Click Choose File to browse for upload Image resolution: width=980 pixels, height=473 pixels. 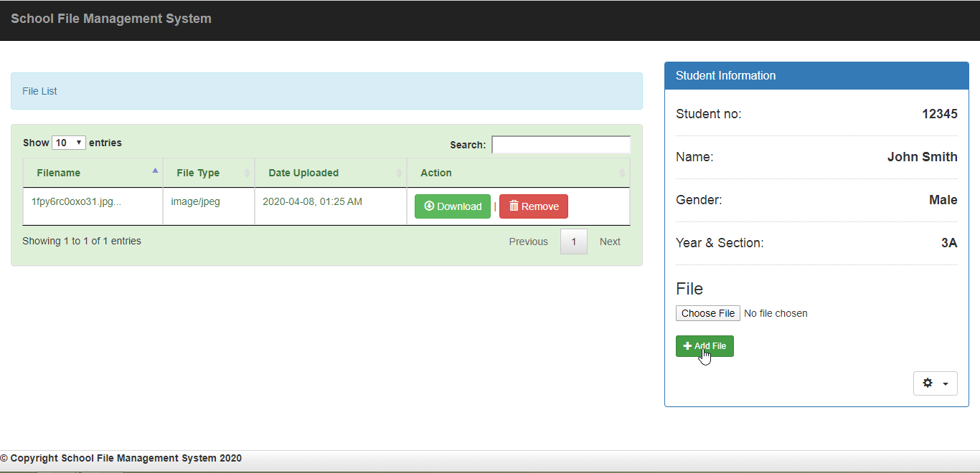point(707,312)
